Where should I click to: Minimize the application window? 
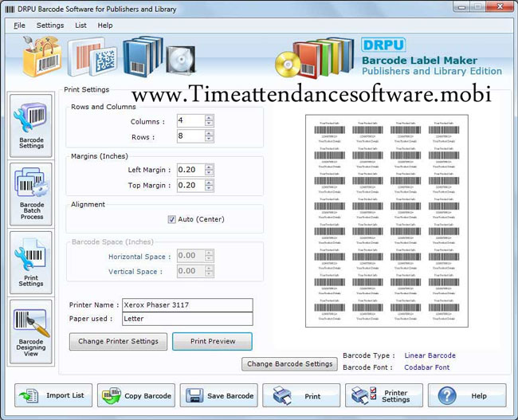click(x=462, y=7)
